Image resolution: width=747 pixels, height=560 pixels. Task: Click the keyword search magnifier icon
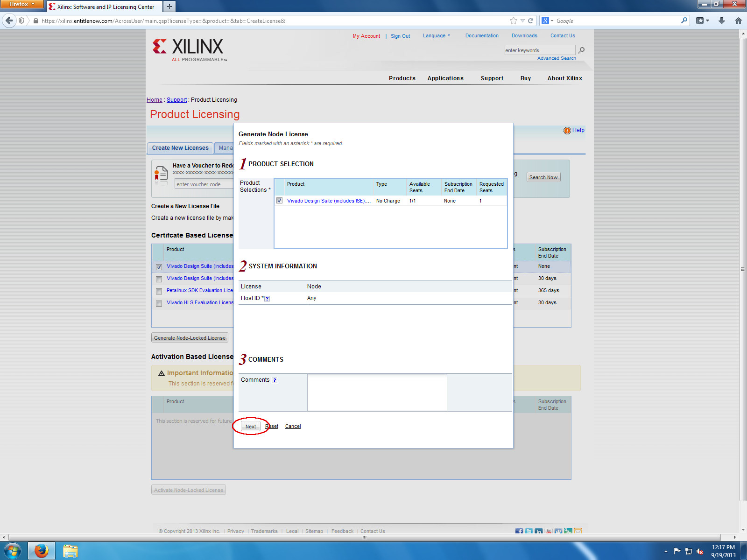point(581,50)
